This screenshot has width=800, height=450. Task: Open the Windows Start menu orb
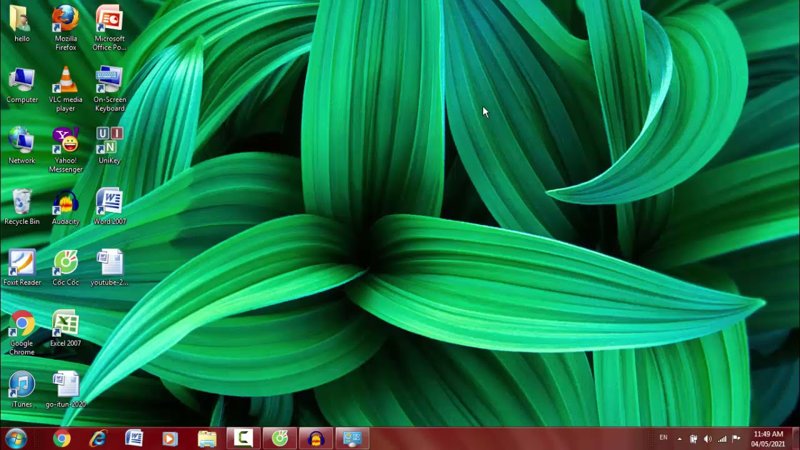tap(16, 438)
